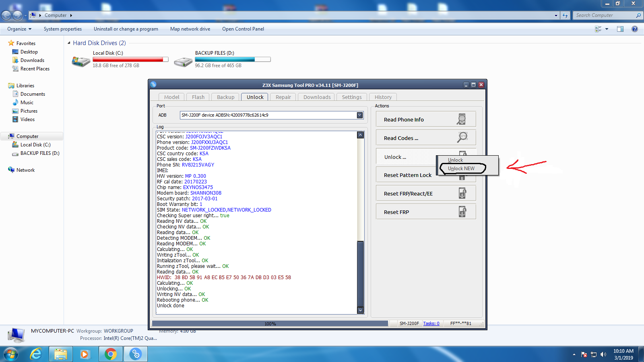
Task: Open Local Disk (C:) in navigation tree
Action: tap(35, 145)
